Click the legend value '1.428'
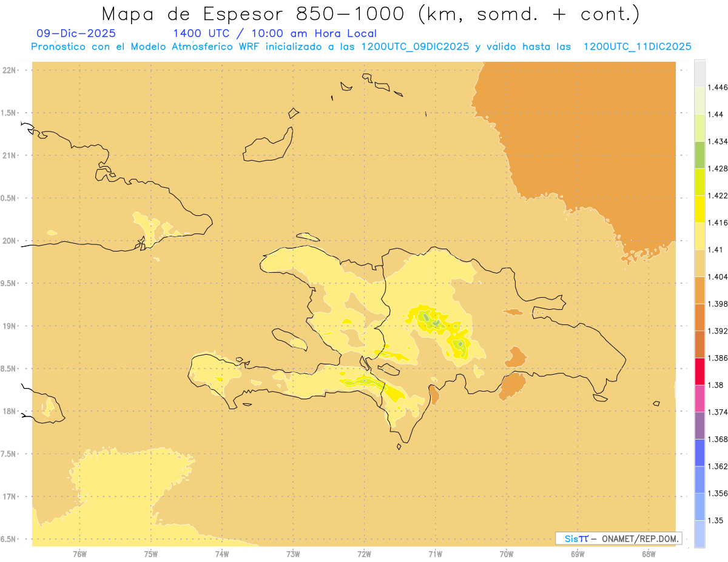Screen dimensions: 728x562 718,169
